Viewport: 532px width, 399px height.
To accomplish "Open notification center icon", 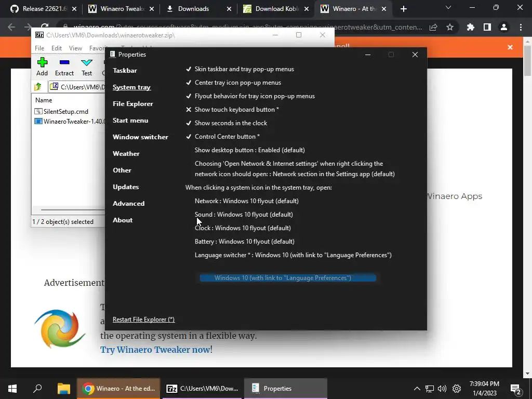I will coord(516,389).
